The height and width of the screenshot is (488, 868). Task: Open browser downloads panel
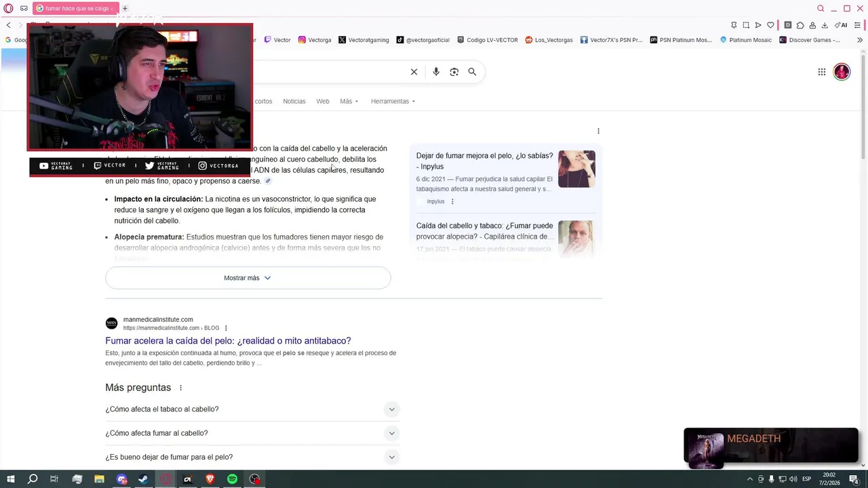coord(825,25)
